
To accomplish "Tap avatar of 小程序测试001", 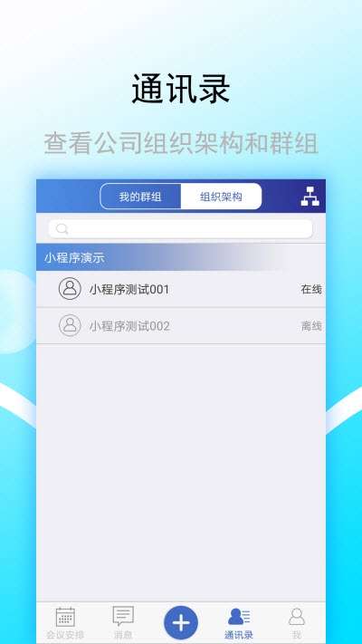I will point(70,289).
